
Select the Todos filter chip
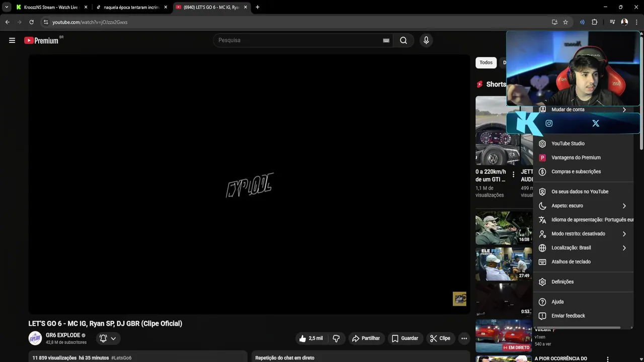(486, 62)
